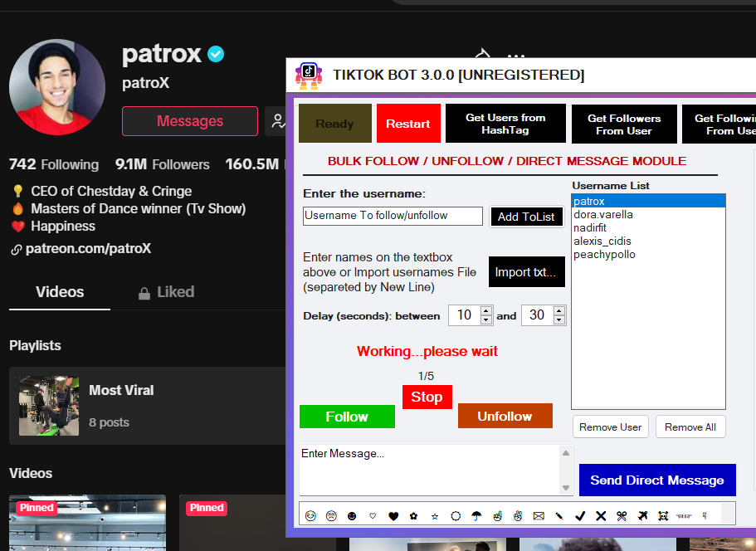
Task: Click the minimum delay number field
Action: coord(464,315)
